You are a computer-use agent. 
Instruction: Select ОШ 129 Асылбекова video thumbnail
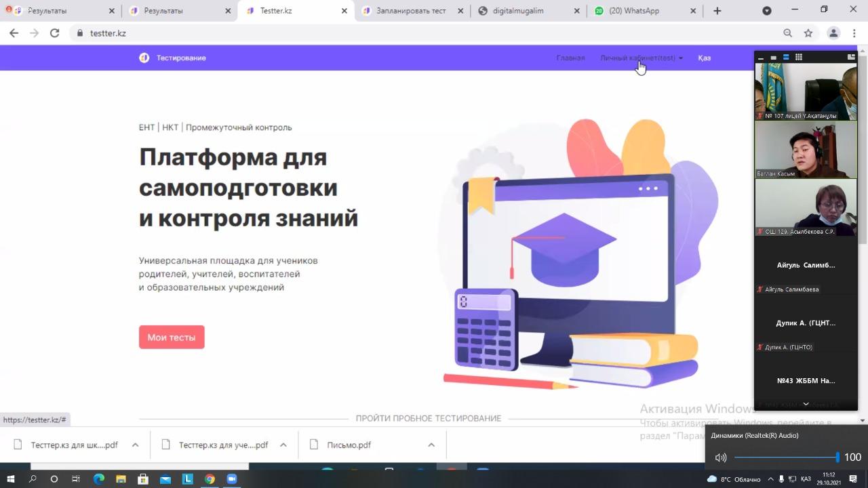click(x=806, y=207)
